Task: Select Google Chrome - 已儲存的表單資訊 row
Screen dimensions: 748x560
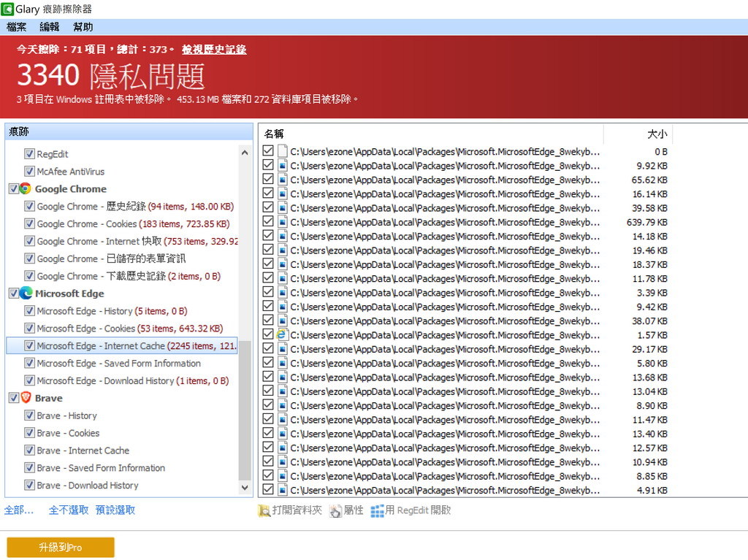Action: click(111, 258)
